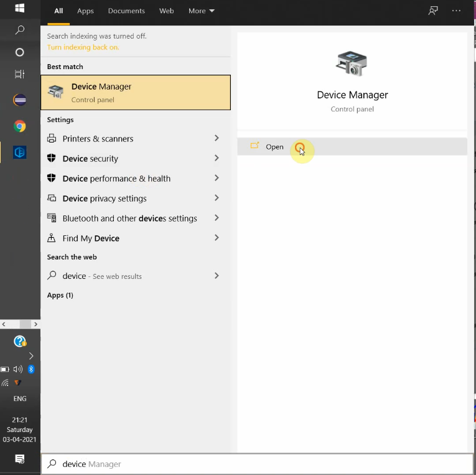The height and width of the screenshot is (475, 476).
Task: Click the shield icon beside Device performance
Action: [51, 178]
